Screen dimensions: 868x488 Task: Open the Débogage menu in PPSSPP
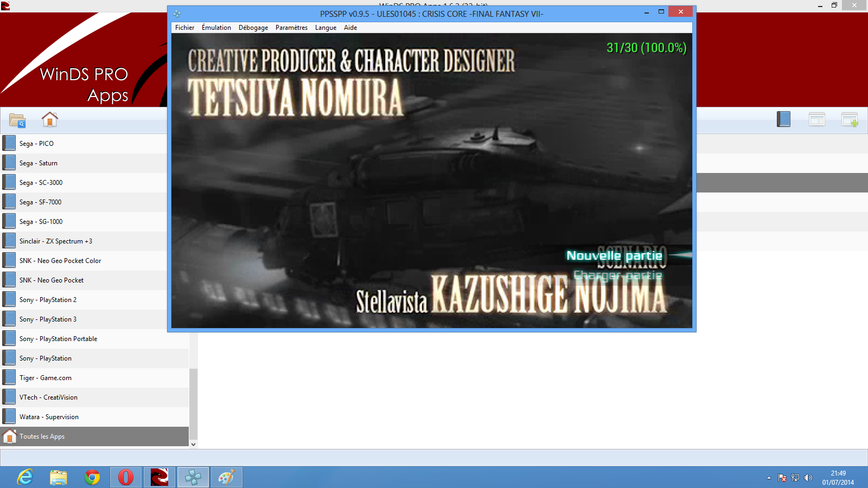pyautogui.click(x=253, y=28)
